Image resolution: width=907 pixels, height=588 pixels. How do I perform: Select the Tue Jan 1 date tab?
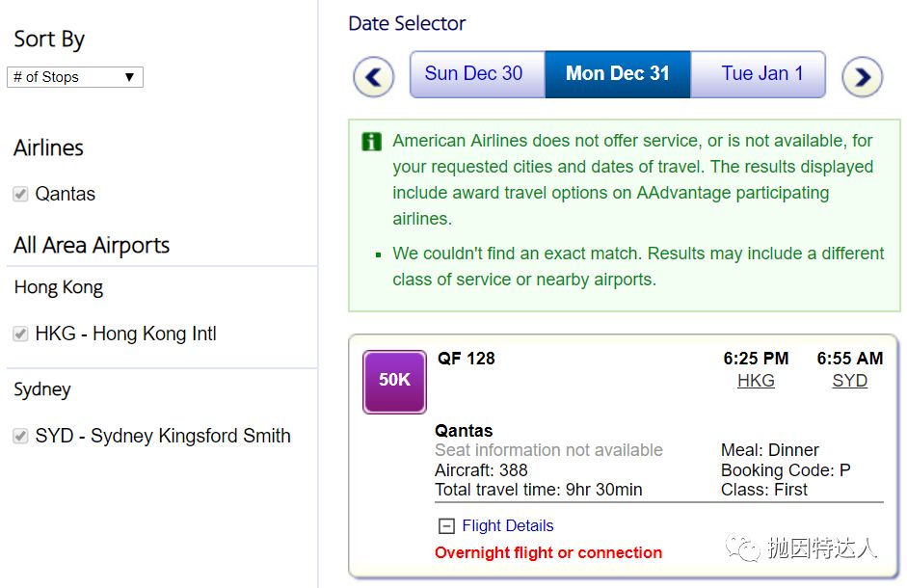pos(761,74)
